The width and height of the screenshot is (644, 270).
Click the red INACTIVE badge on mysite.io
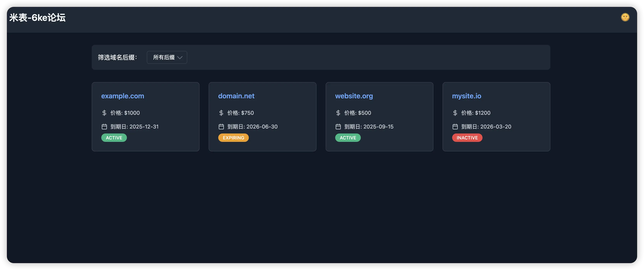point(467,138)
